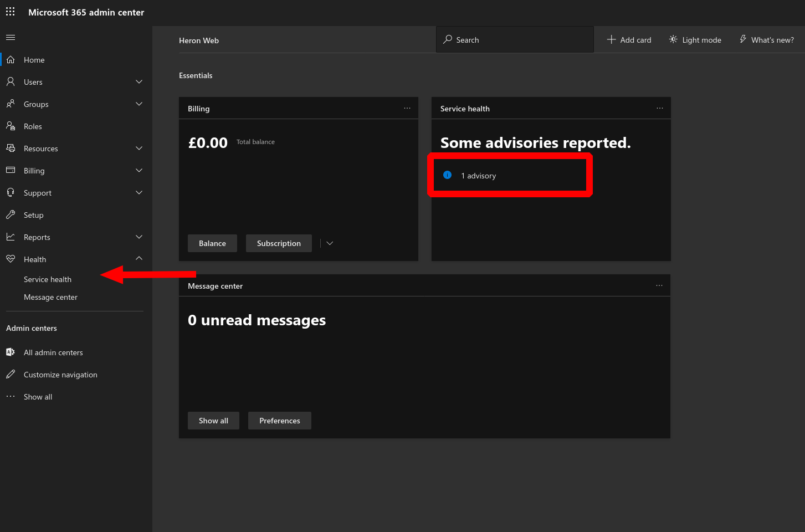Click the What's new lightning icon
Viewport: 805px width, 532px height.
click(x=743, y=39)
